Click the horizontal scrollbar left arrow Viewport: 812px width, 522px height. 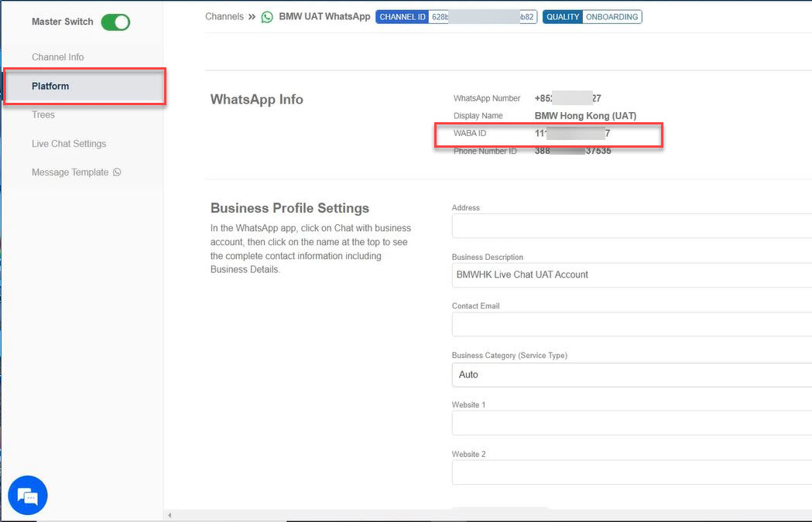[170, 515]
